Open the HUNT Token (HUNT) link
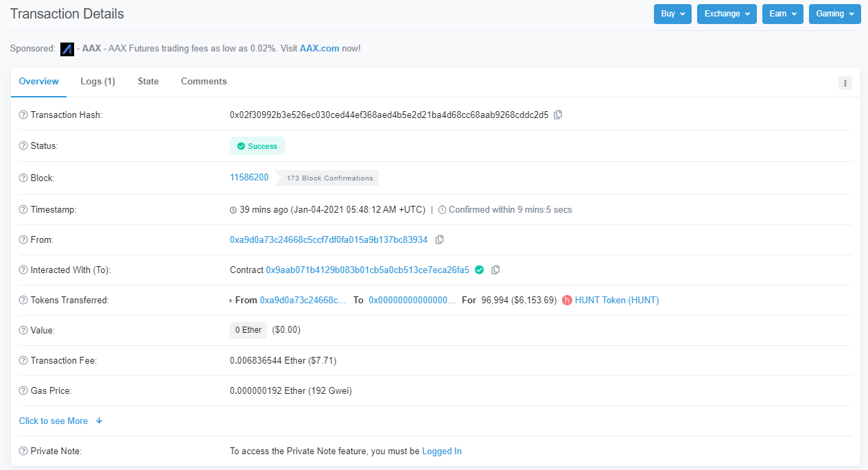The width and height of the screenshot is (868, 470). click(617, 300)
